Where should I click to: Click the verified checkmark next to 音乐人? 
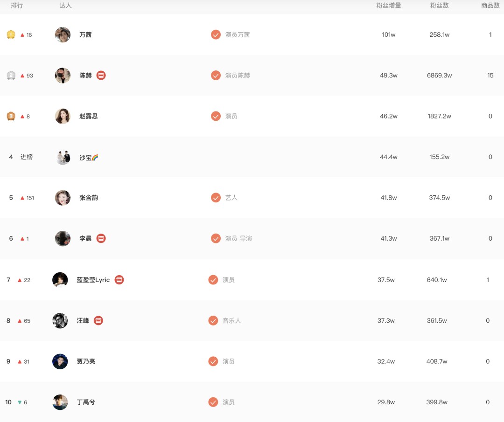pos(213,320)
